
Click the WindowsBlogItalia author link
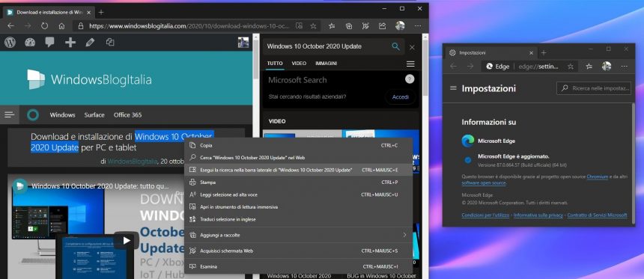(133, 162)
